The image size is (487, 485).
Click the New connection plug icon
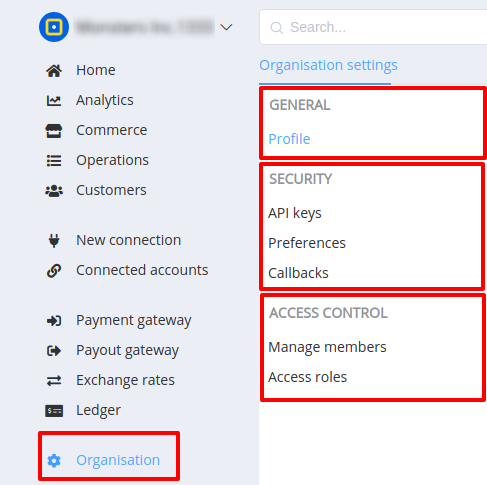click(54, 241)
